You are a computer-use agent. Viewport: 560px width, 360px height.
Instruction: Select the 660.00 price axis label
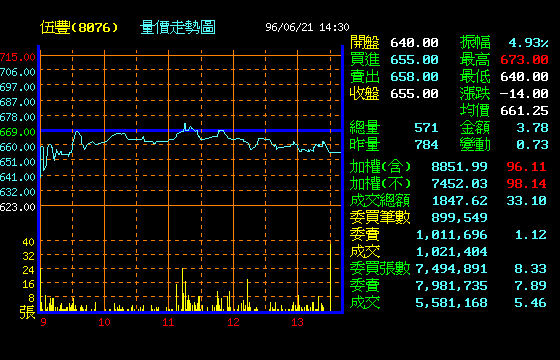point(18,147)
